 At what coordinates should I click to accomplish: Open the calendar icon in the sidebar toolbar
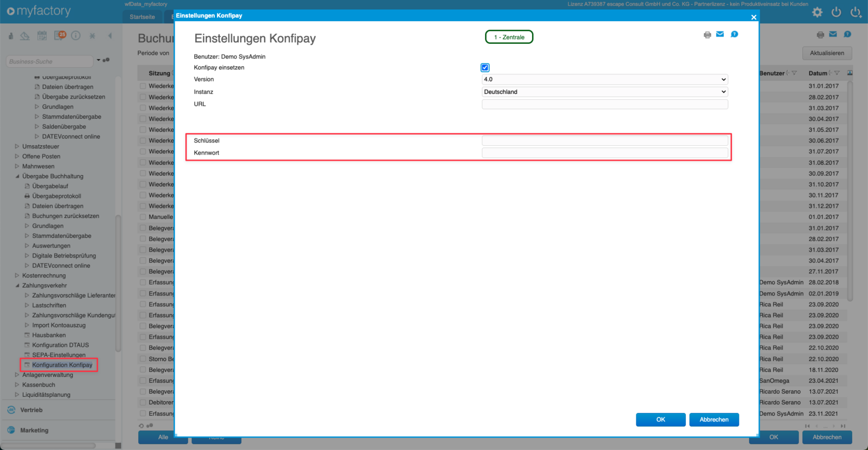click(x=42, y=36)
